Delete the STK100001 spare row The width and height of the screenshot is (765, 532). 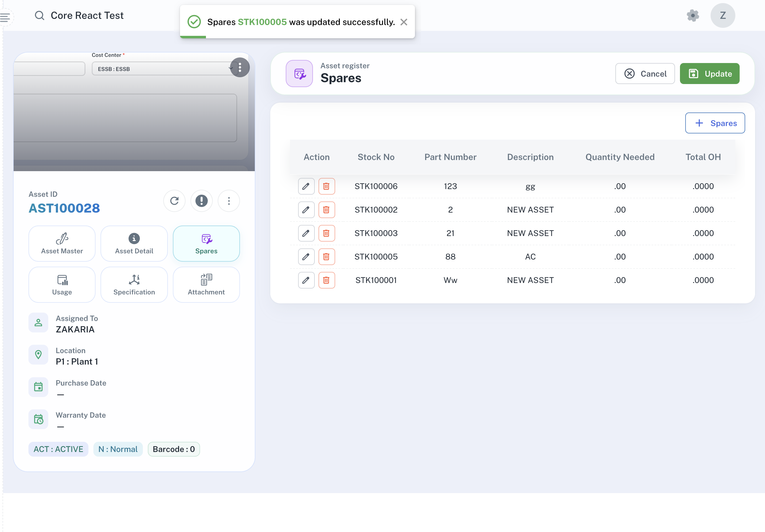[326, 280]
